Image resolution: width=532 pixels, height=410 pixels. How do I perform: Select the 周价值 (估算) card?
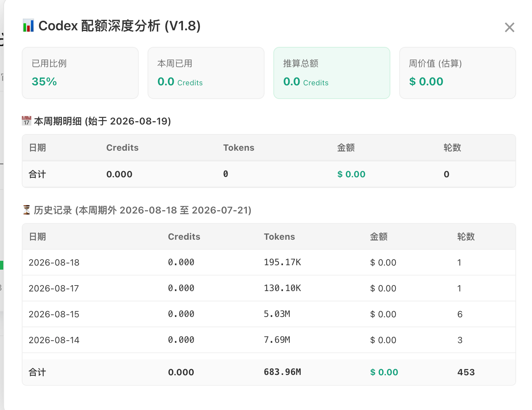coord(457,73)
